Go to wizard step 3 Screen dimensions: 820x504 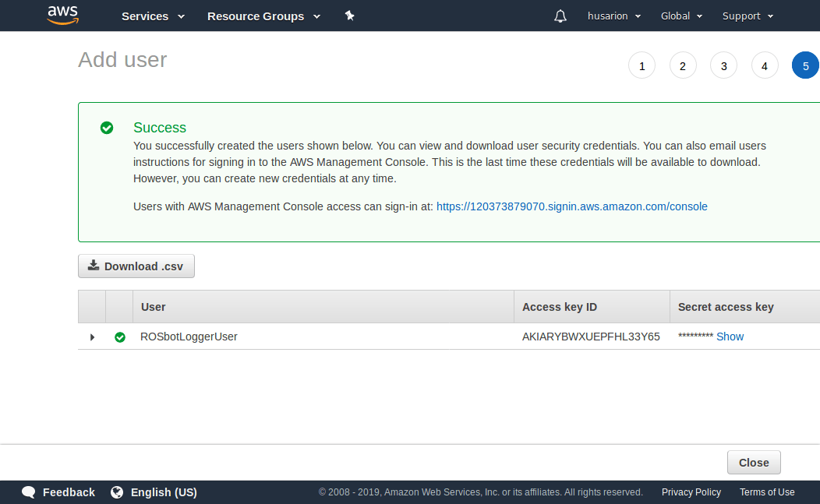[724, 65]
